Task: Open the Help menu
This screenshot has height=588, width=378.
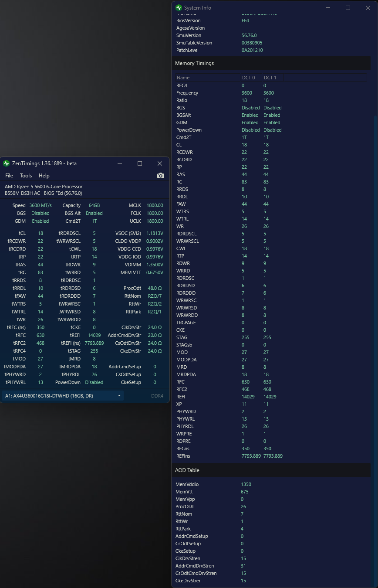Action: (44, 176)
